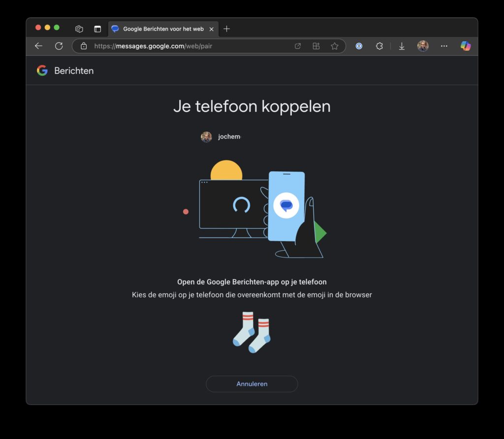
Task: Toggle vertical tabs with the tab actions icon
Action: point(97,29)
